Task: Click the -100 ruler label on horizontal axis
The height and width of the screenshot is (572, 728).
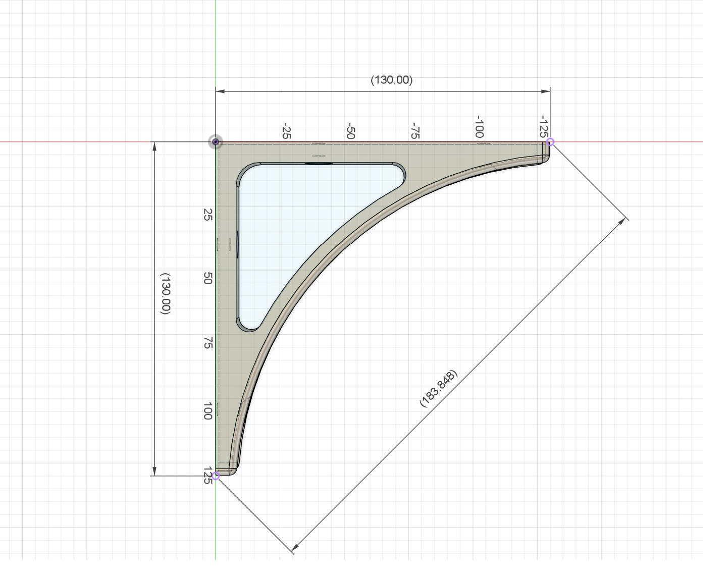Action: click(x=480, y=127)
